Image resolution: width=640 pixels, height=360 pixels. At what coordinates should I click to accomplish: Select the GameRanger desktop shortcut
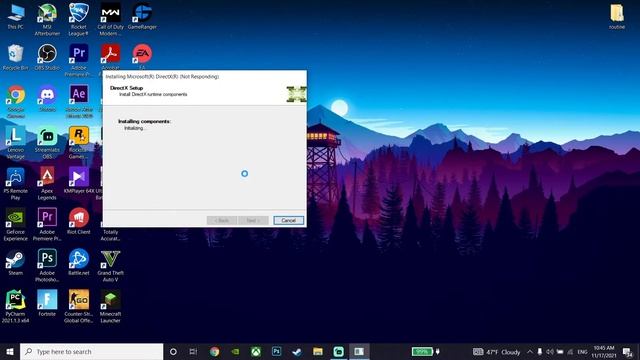142,17
